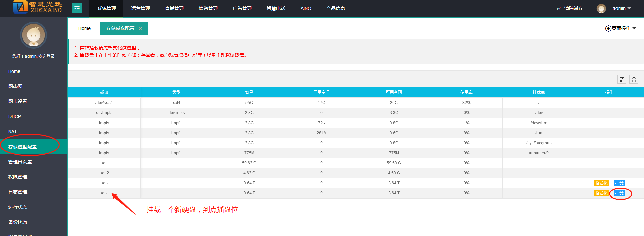The image size is (644, 236).
Task: Close the 存储磁盘配置 tab
Action: click(141, 29)
